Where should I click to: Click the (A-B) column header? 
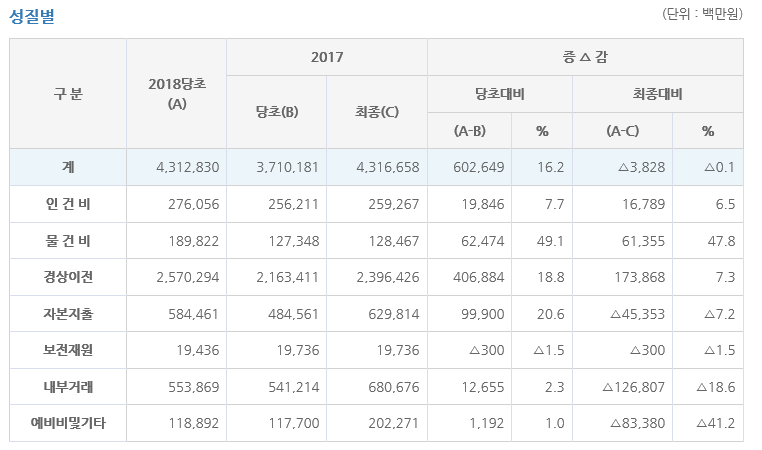coord(469,131)
